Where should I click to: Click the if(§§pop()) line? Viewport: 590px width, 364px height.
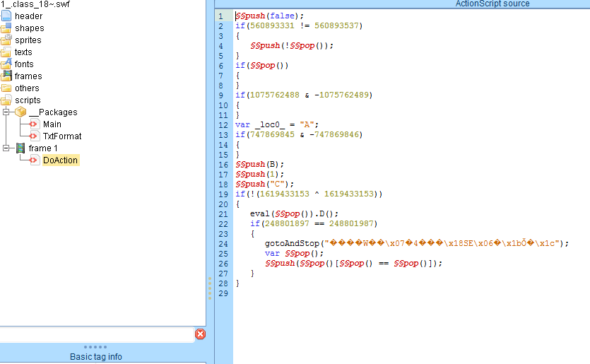pyautogui.click(x=262, y=66)
